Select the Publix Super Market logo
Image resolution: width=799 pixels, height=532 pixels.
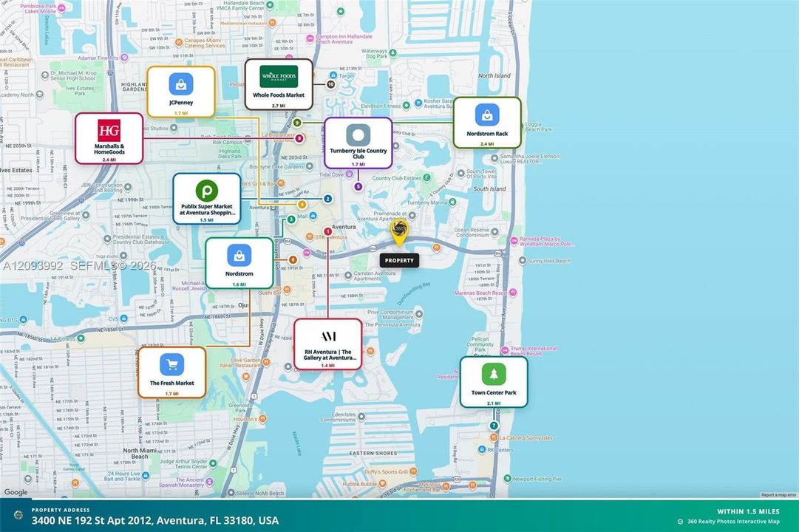(x=207, y=191)
